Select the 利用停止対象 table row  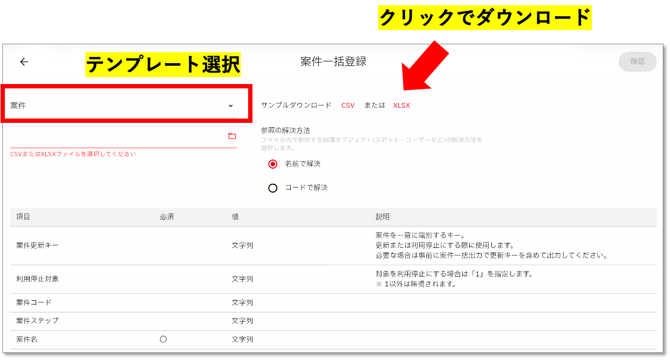(333, 279)
